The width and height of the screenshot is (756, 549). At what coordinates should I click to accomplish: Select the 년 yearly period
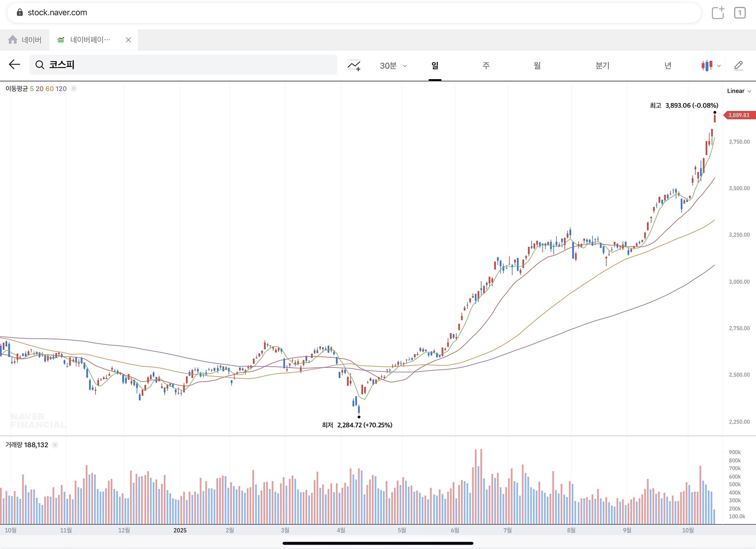coord(668,65)
